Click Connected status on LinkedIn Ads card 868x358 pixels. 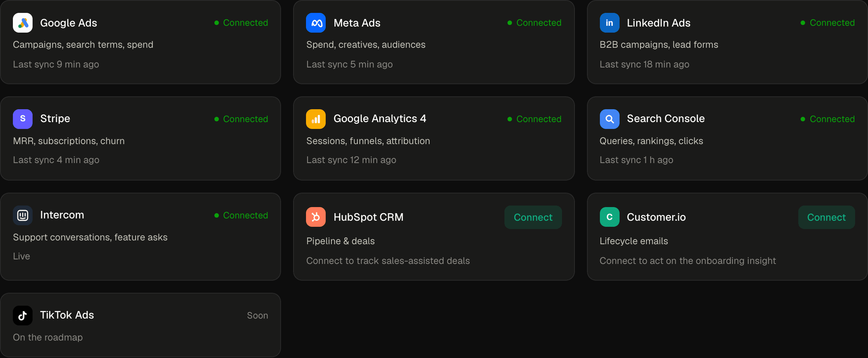point(828,23)
